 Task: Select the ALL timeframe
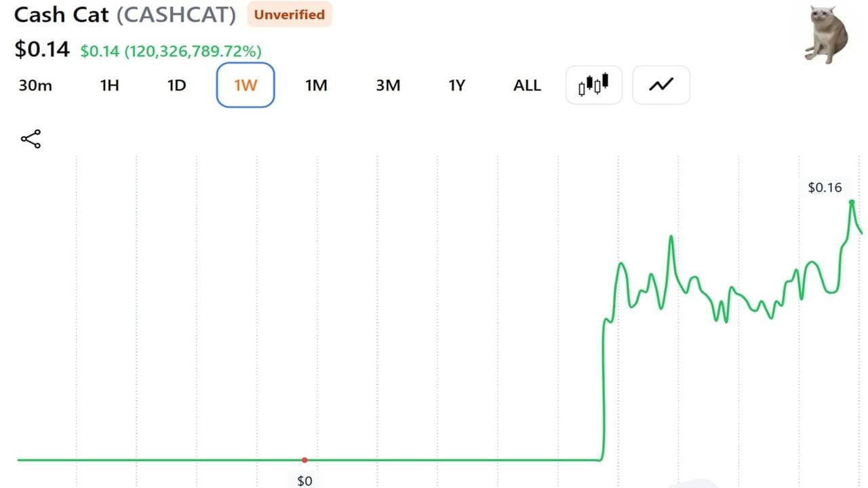click(527, 85)
